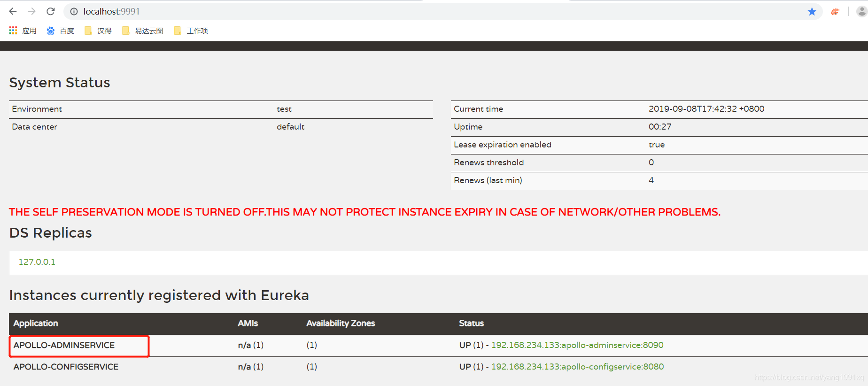Go back with the browser back arrow
The image size is (868, 386).
(x=13, y=11)
